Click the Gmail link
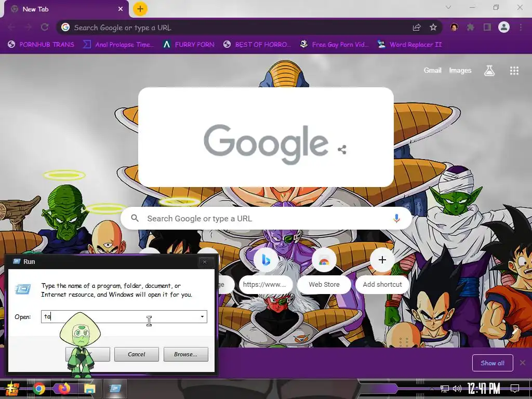Image resolution: width=532 pixels, height=399 pixels. click(432, 70)
